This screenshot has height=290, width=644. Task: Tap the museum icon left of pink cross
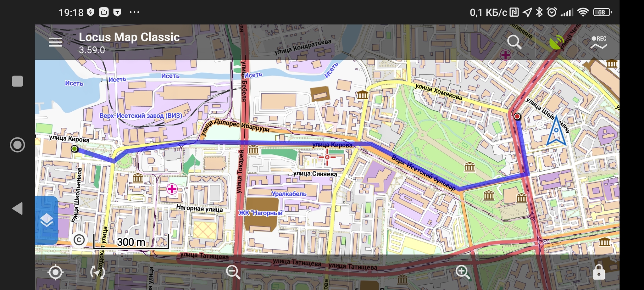(x=138, y=178)
